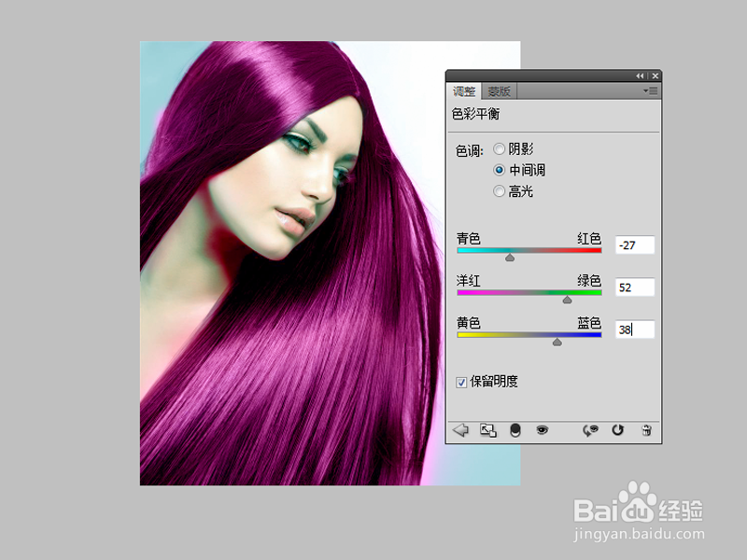The width and height of the screenshot is (747, 560).
Task: Click the clip to layer icon
Action: (x=515, y=430)
